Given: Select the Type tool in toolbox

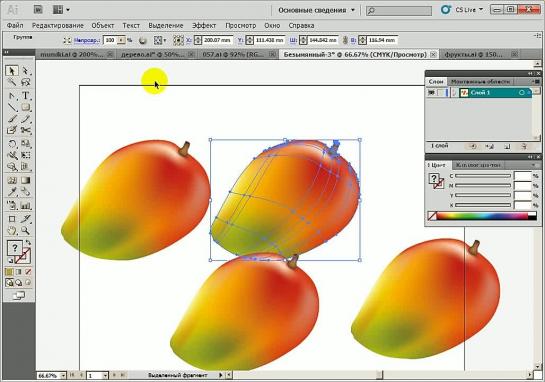Looking at the screenshot, I should click(25, 95).
